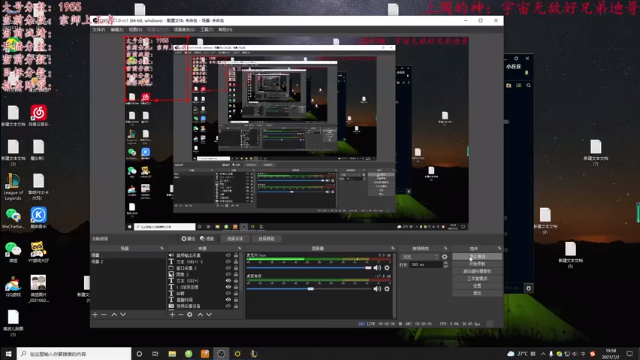
Task: Undock the 来源 panel via its header icon
Action: 240,248
